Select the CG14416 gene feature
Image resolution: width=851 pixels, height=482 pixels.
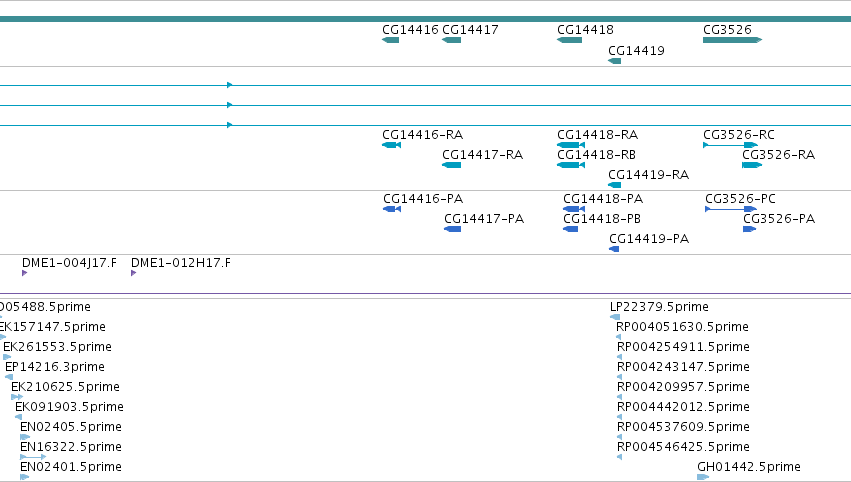(390, 40)
